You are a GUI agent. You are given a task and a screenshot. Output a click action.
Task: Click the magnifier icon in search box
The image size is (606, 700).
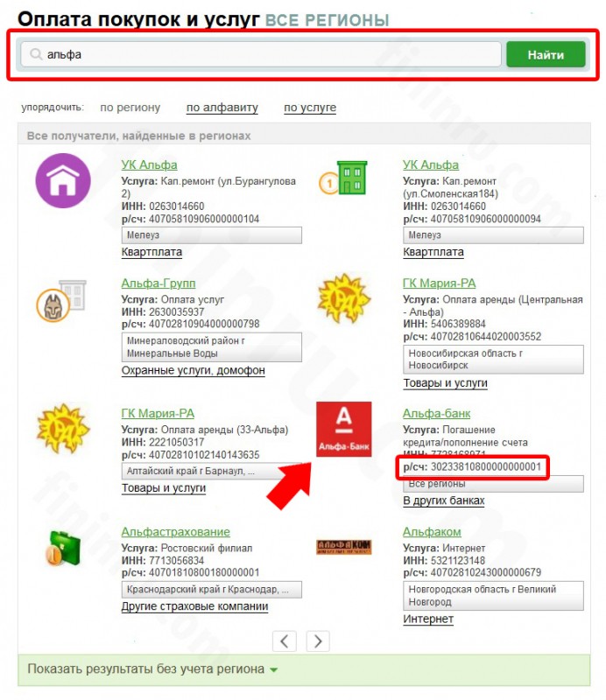(36, 54)
